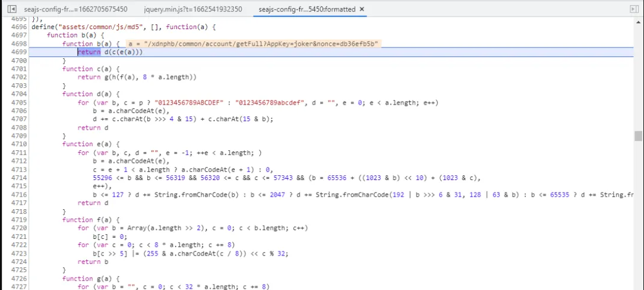Viewport: 644px width, 290px height.
Task: Click the 'd(c(e(a)))' expression
Action: click(x=124, y=52)
